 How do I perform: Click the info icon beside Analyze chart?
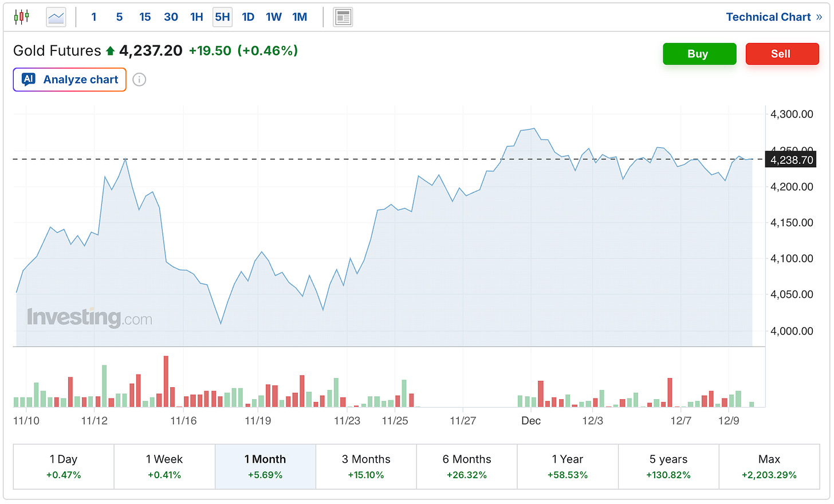(139, 80)
